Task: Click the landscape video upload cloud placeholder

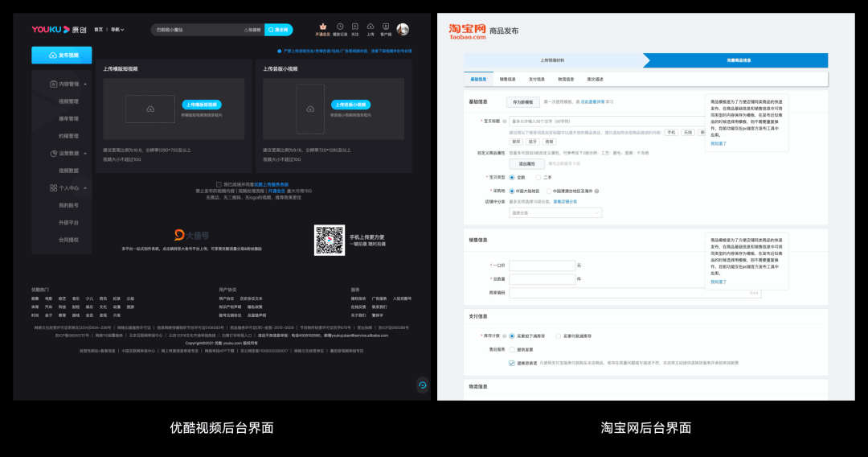Action: [x=150, y=109]
